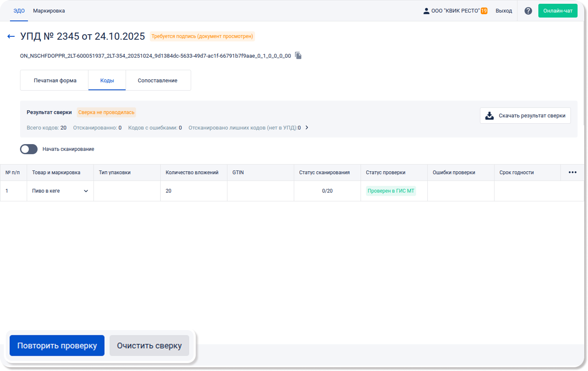Expand the extra scanned codes chevron
This screenshot has width=588, height=371.
pos(307,128)
